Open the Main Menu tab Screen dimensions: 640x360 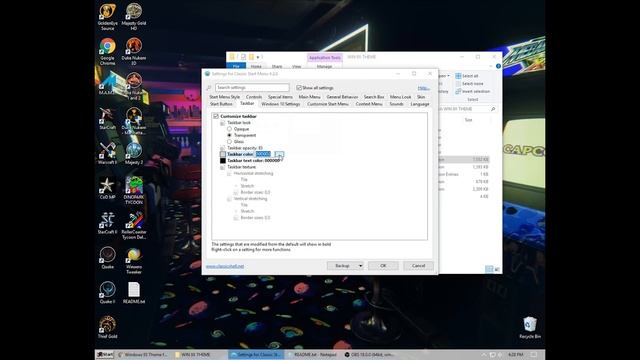click(x=309, y=97)
